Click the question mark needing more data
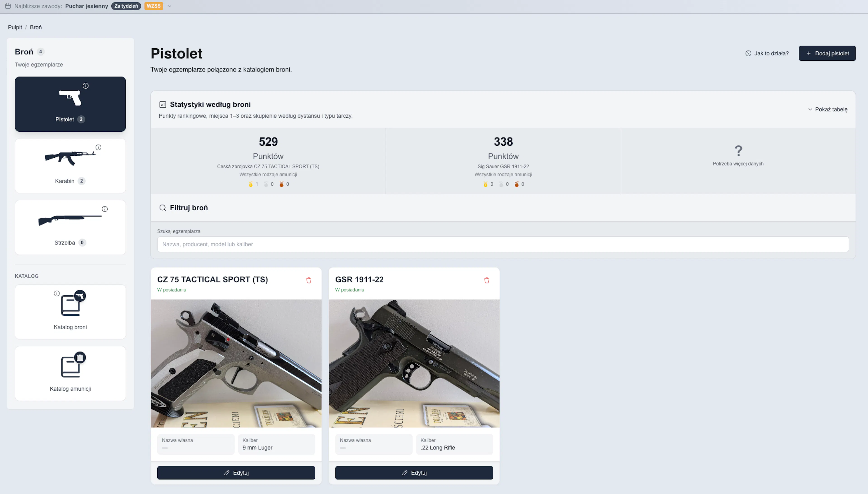This screenshot has height=494, width=868. (x=738, y=150)
